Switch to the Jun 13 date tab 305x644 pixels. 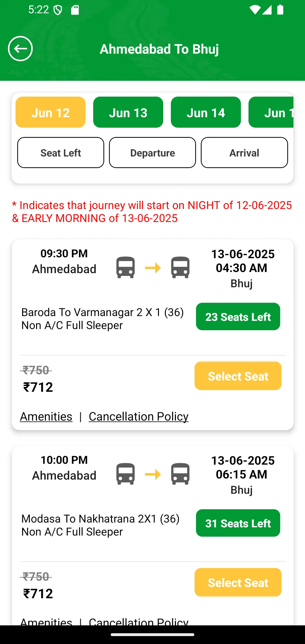128,112
